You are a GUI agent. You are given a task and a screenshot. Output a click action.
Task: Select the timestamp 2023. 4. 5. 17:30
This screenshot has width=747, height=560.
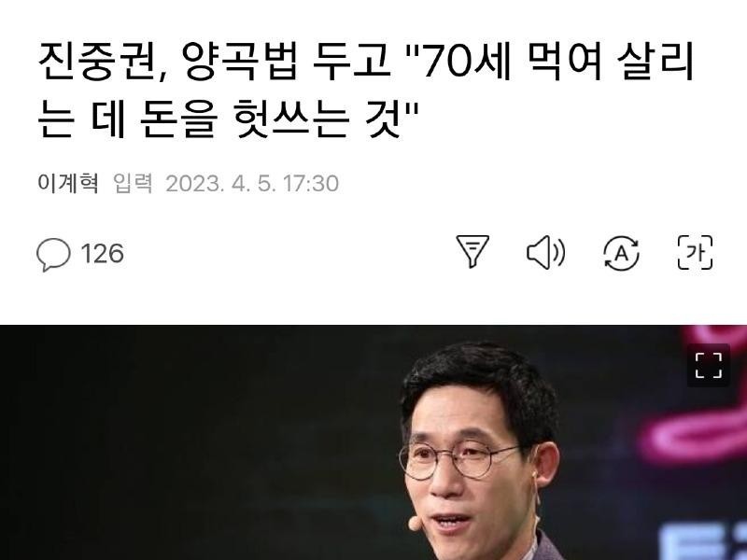[x=252, y=184]
